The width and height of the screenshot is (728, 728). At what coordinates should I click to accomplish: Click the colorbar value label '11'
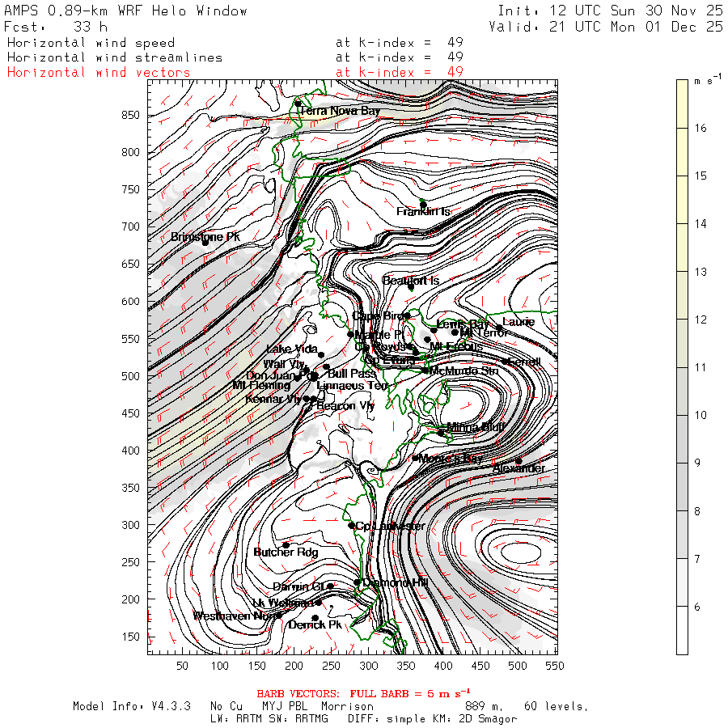coord(700,367)
